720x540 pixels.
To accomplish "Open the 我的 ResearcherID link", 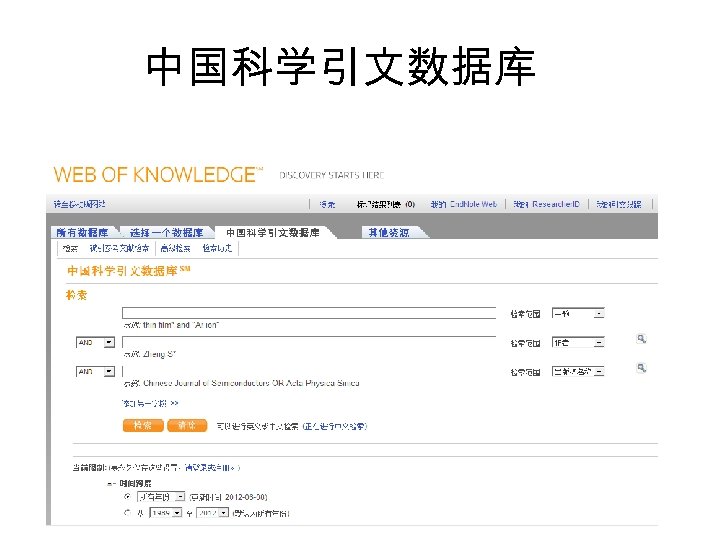I will pyautogui.click(x=546, y=204).
